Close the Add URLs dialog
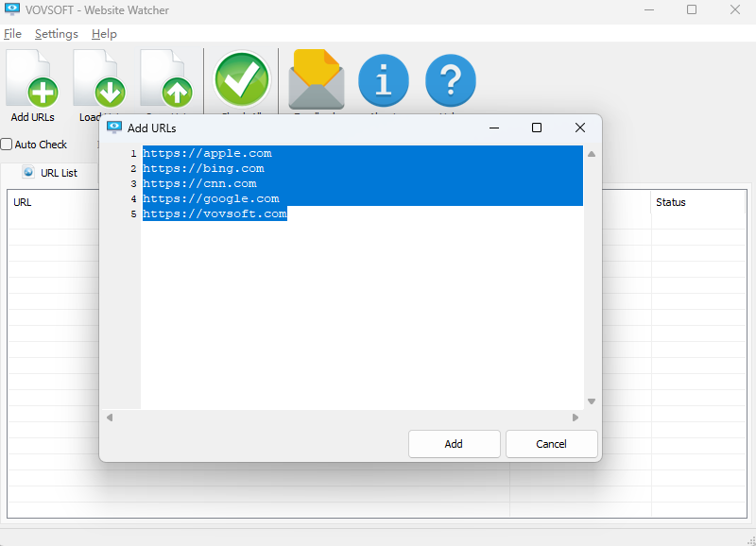 580,128
